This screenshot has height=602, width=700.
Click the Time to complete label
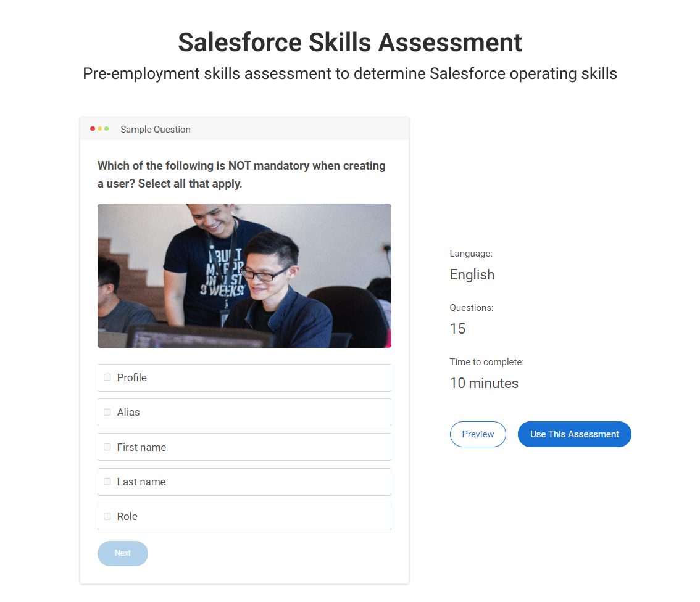(x=486, y=362)
